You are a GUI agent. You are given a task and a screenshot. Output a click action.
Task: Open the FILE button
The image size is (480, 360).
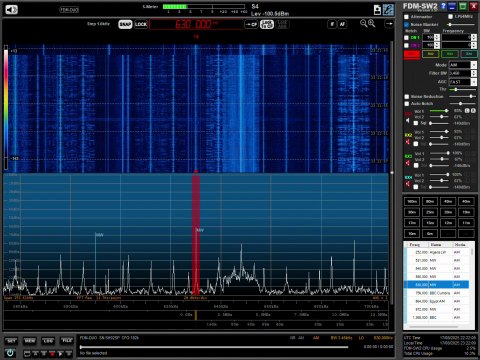(67, 341)
